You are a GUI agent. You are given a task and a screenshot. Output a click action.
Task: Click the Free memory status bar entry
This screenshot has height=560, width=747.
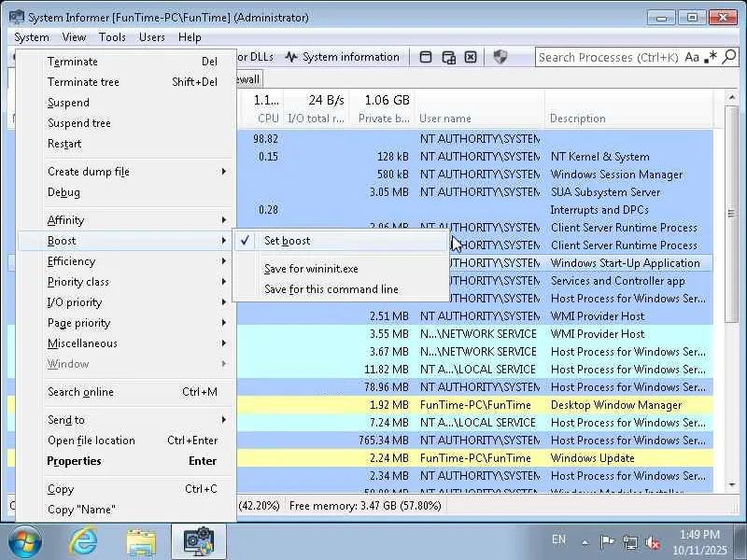pyautogui.click(x=365, y=505)
